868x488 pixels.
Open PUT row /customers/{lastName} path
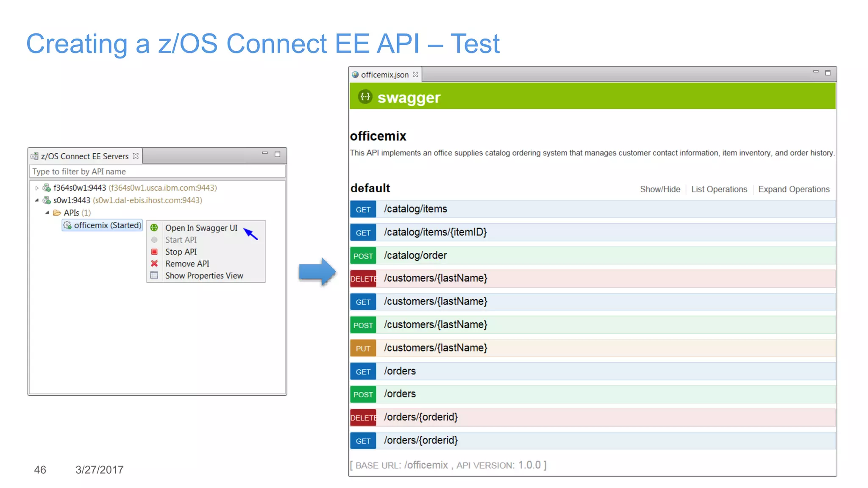click(436, 348)
